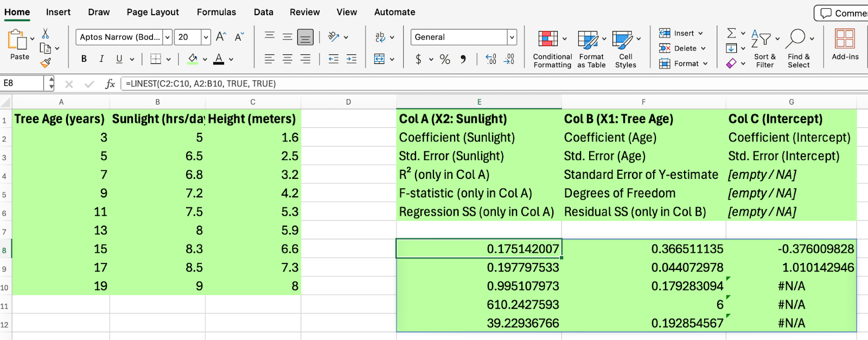868x340 pixels.
Task: Apply Comma Style format
Action: tap(463, 59)
